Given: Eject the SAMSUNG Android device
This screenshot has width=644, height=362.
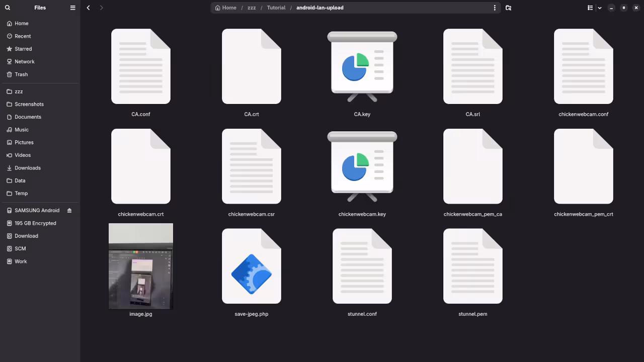Looking at the screenshot, I should click(69, 210).
